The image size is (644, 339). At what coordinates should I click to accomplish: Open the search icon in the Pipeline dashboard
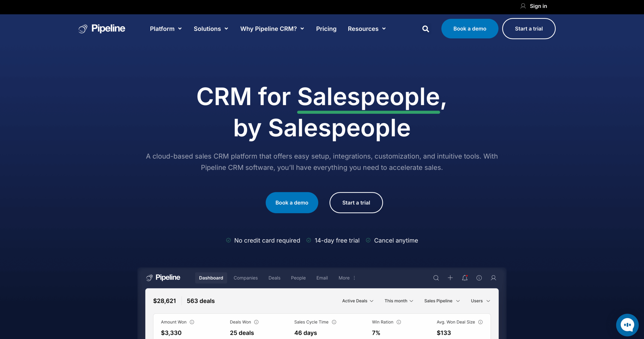point(436,278)
